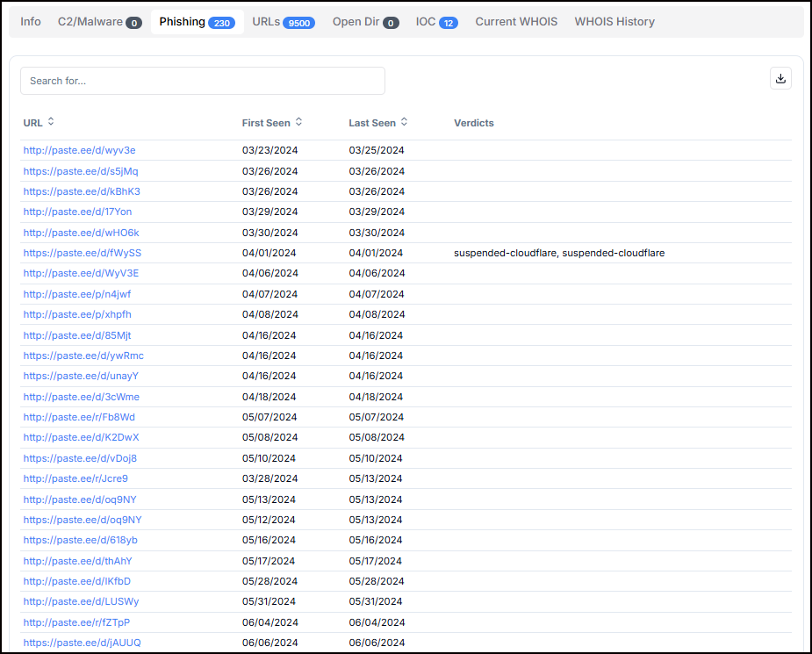812x654 pixels.
Task: Open link http://paste.ee/r/Jcre9
Action: (x=75, y=478)
